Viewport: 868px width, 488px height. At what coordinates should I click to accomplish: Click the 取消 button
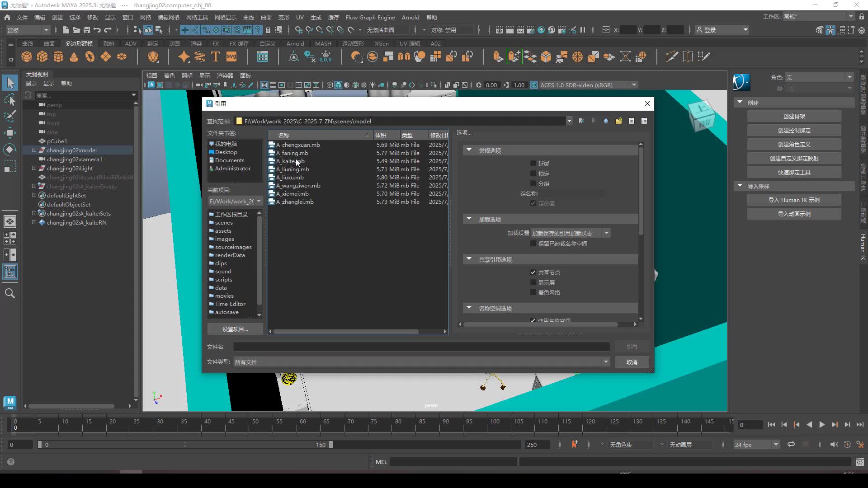632,362
